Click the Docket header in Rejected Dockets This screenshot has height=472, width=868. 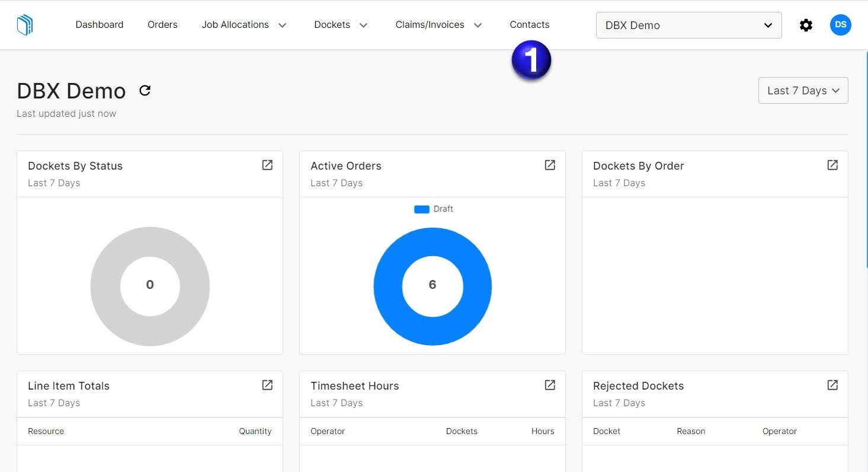(607, 431)
